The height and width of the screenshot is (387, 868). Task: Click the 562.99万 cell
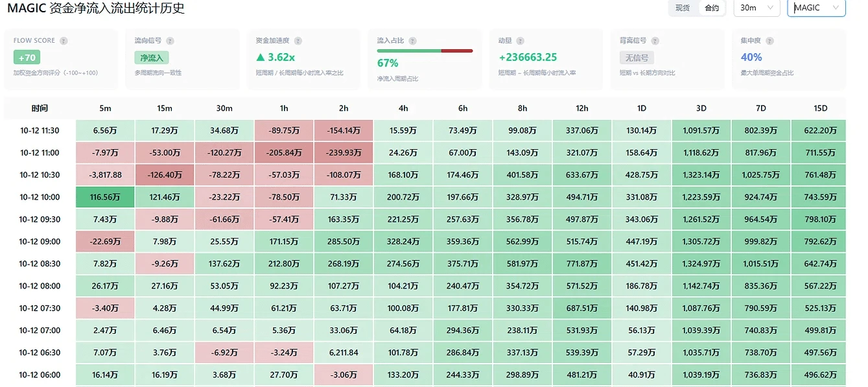click(x=522, y=242)
